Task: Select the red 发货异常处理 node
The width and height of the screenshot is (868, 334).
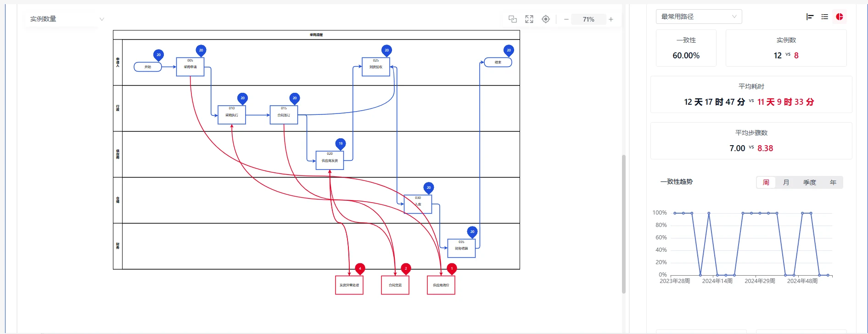Action: (349, 285)
